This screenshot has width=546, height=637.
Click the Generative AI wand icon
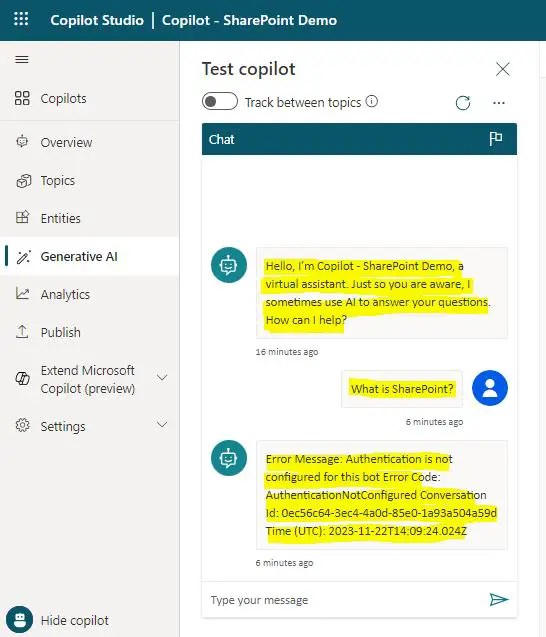point(23,257)
